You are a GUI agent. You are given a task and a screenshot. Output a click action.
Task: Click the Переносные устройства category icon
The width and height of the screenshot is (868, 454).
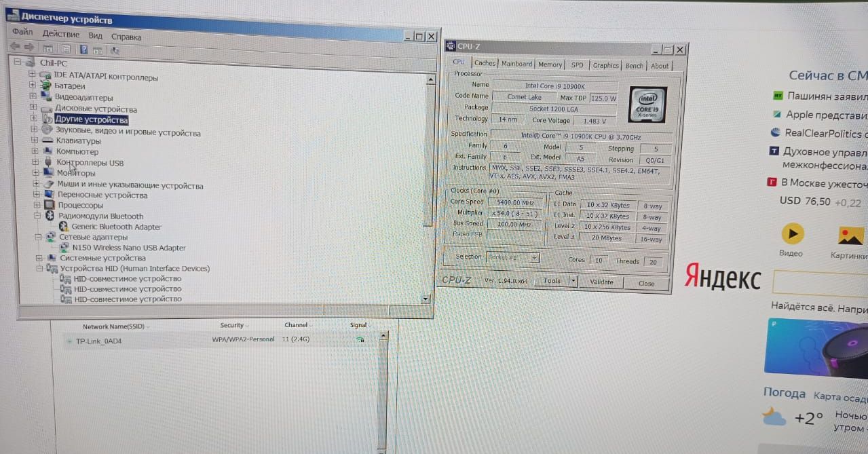point(49,195)
